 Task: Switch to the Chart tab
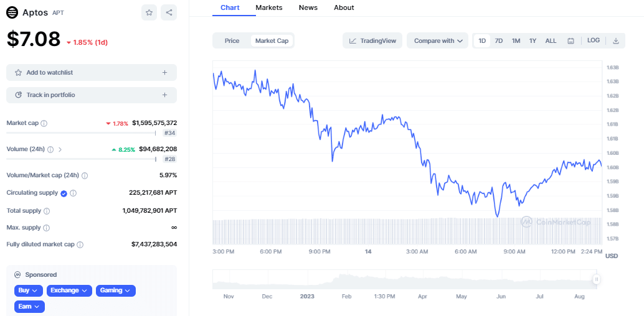(x=230, y=7)
